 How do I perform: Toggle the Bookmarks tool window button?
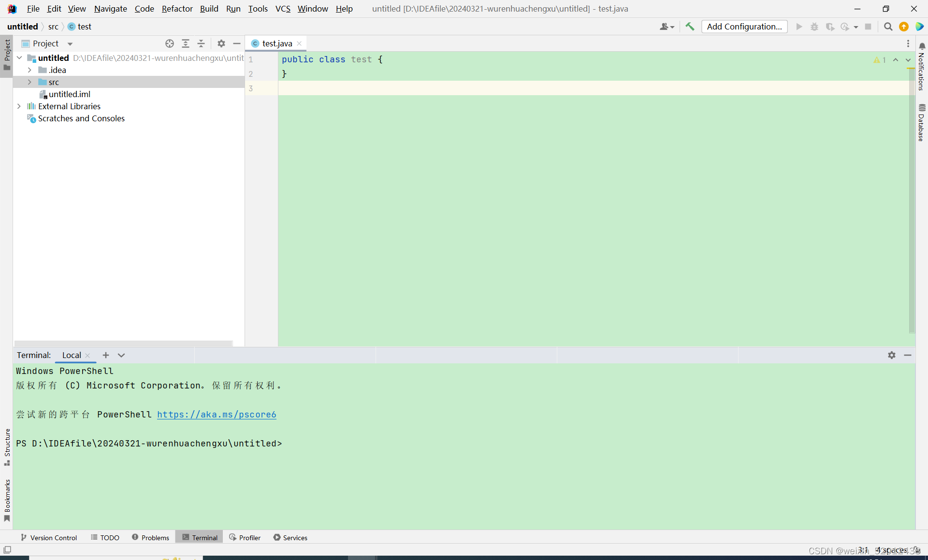(7, 500)
